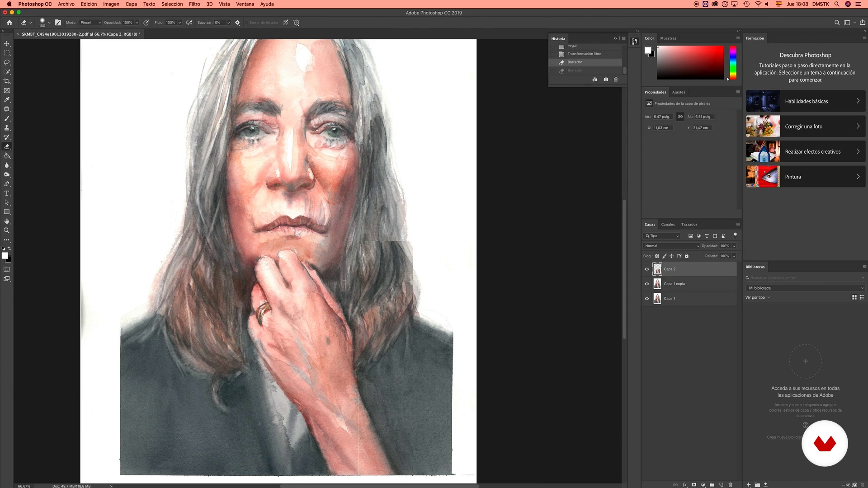Toggle lock image pixels brush icon
The height and width of the screenshot is (488, 868).
(x=664, y=256)
